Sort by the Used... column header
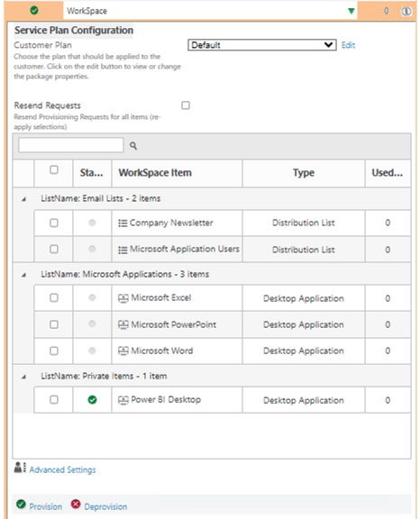 click(x=388, y=173)
